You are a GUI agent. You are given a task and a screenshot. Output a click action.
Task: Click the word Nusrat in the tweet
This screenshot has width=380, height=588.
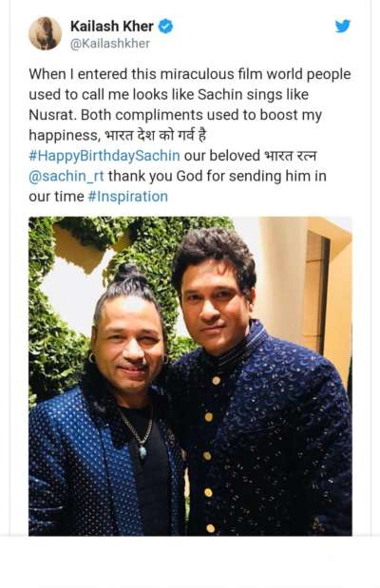pos(52,115)
